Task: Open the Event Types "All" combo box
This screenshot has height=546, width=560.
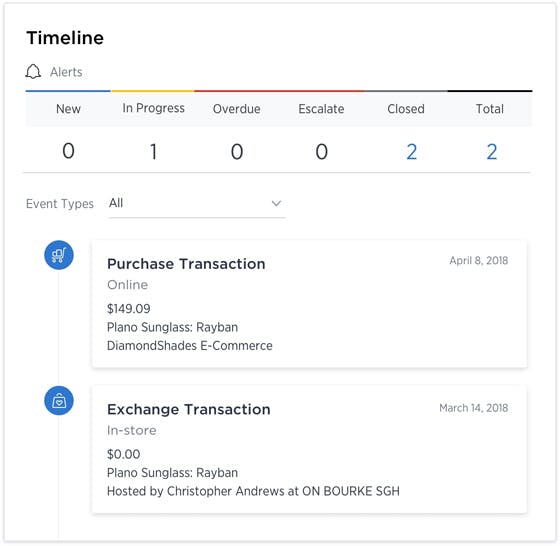Action: [x=197, y=204]
